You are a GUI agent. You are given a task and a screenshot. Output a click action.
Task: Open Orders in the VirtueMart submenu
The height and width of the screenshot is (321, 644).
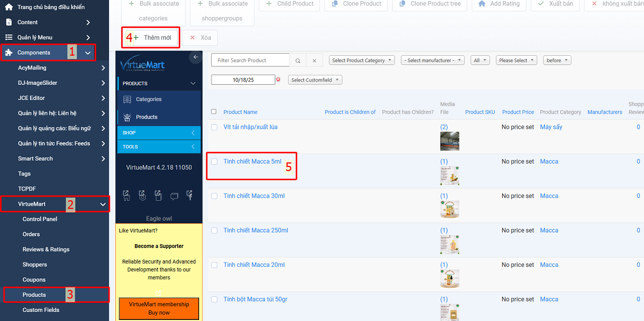click(31, 234)
